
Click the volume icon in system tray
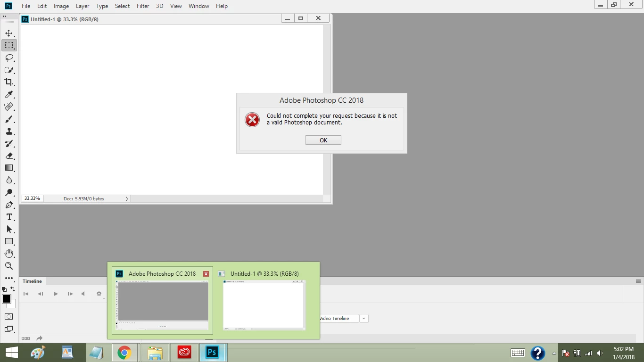pos(600,353)
